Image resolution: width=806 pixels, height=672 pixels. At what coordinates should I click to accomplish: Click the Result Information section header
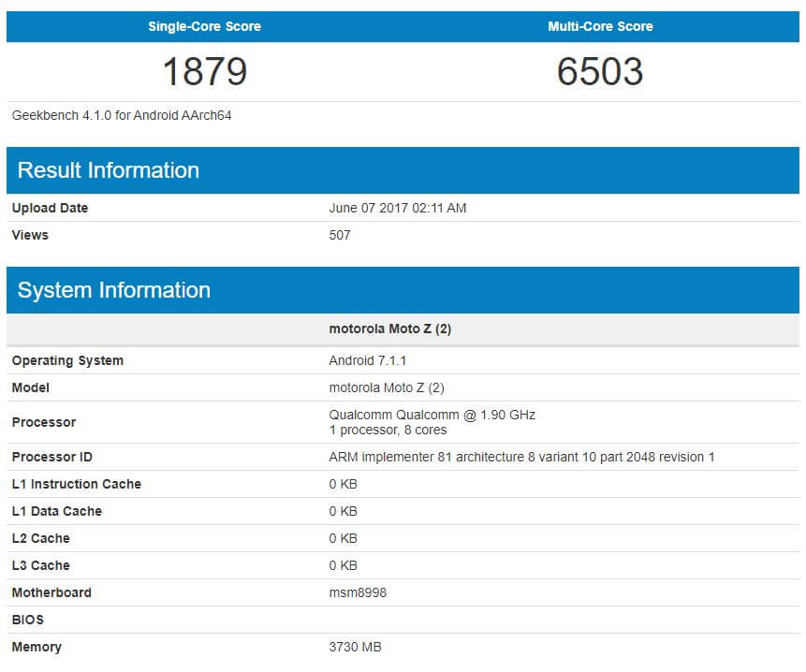109,170
